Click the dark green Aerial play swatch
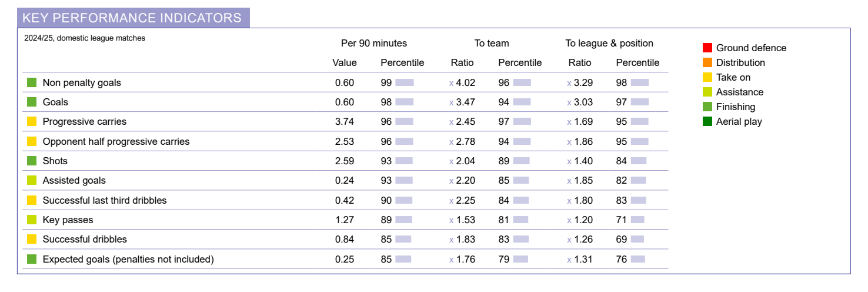The image size is (868, 292). [707, 121]
